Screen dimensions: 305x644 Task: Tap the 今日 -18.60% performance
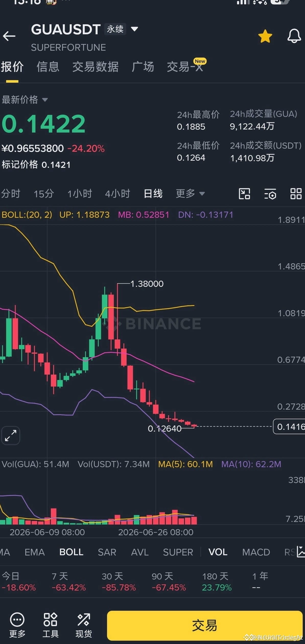tap(18, 582)
